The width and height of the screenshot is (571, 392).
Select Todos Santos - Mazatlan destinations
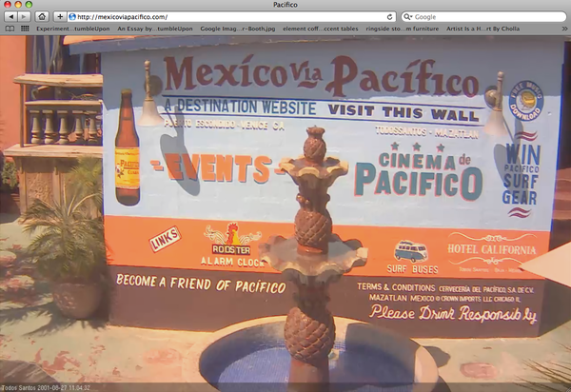click(x=426, y=131)
